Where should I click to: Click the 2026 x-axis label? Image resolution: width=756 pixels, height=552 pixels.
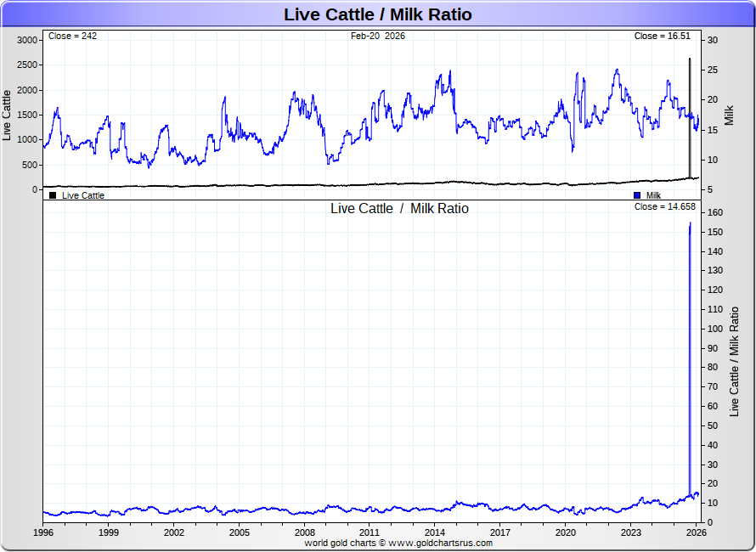(697, 532)
